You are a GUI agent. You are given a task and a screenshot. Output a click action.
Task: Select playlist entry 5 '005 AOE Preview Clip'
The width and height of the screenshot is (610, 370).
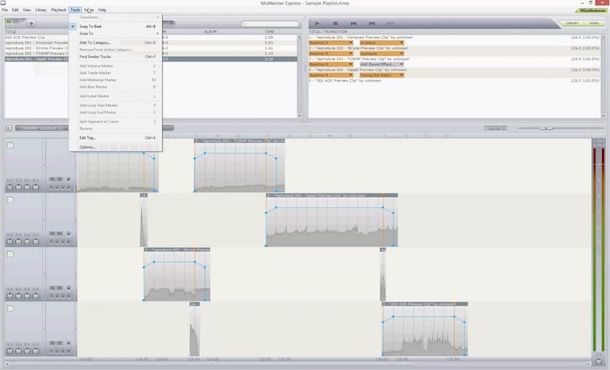coord(454,81)
